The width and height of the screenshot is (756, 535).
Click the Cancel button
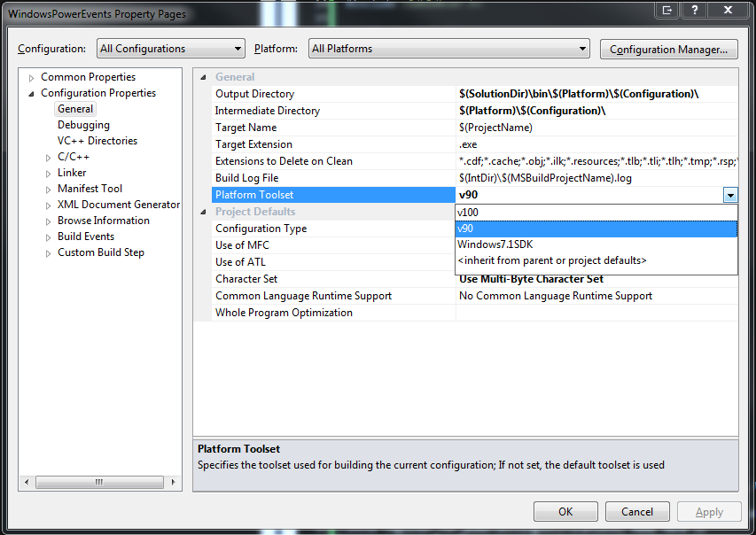tap(636, 512)
